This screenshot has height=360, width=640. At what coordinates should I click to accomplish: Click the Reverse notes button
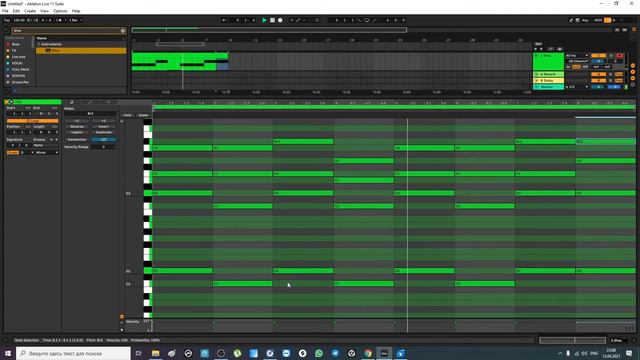[77, 127]
